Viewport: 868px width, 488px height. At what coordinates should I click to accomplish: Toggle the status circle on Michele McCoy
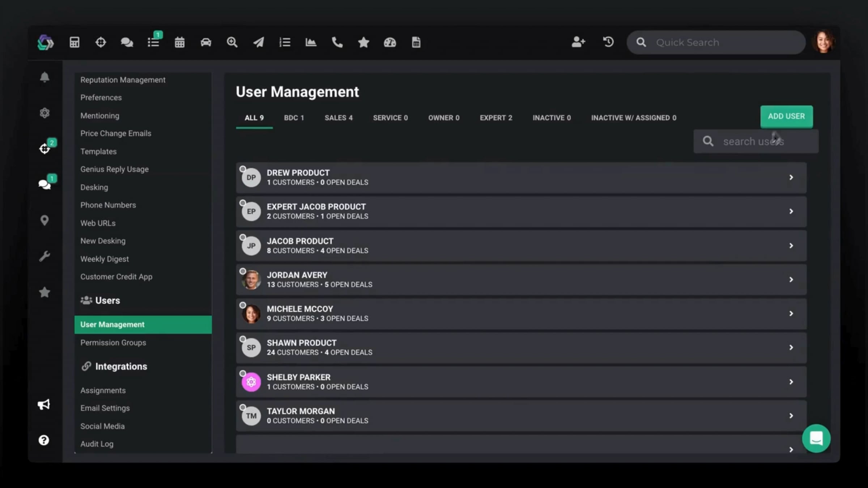point(243,305)
